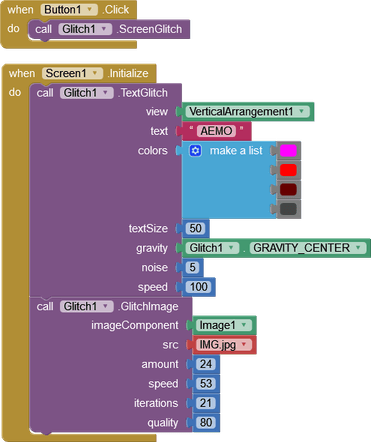Edit the noise value 5
The height and width of the screenshot is (442, 371).
192,267
